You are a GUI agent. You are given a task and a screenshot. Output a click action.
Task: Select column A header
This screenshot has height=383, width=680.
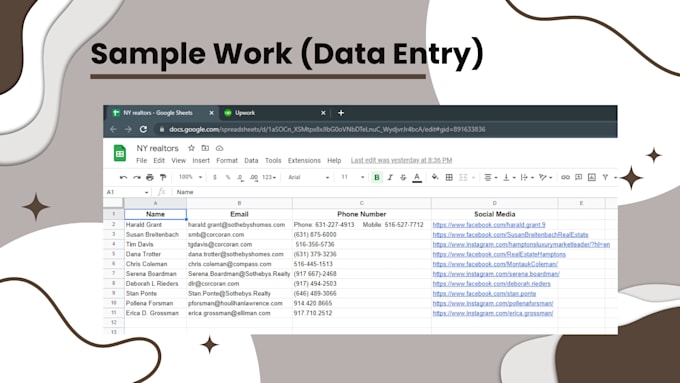[x=155, y=203]
